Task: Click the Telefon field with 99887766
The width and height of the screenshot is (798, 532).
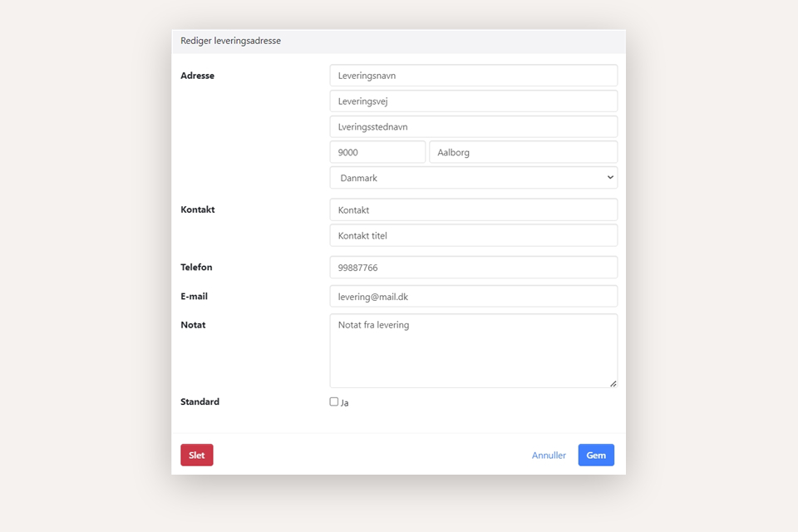Action: 473,268
